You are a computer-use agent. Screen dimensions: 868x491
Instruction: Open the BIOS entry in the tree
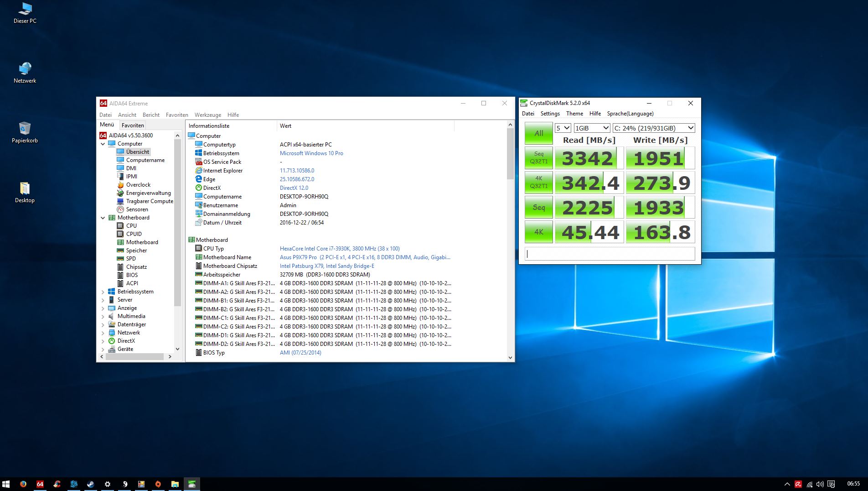click(x=132, y=275)
